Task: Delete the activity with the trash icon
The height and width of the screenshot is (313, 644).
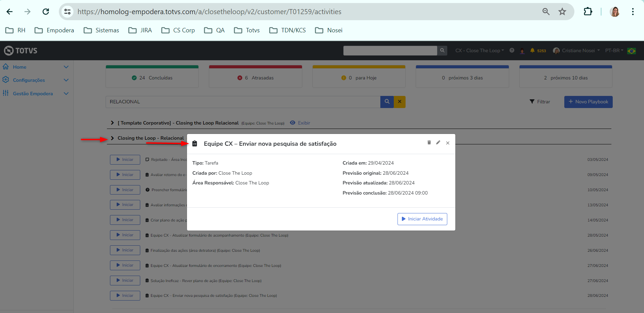Action: [x=429, y=142]
